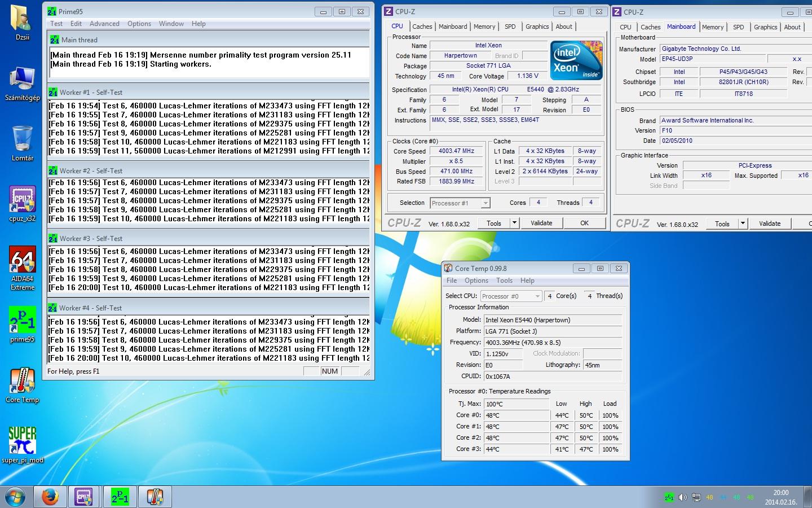
Task: Open the prime95 desktop icon
Action: 23,320
